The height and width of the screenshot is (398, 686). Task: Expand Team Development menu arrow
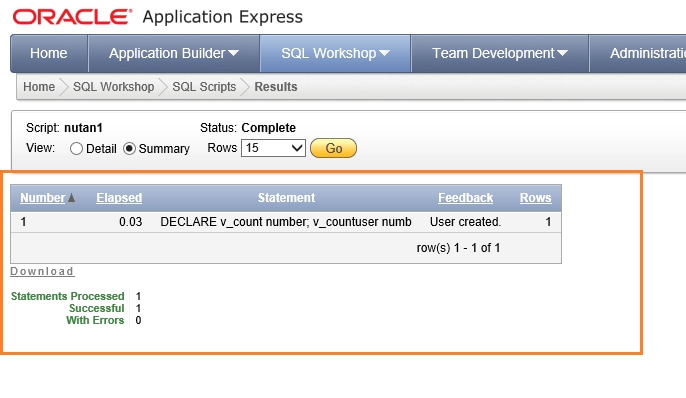[562, 53]
